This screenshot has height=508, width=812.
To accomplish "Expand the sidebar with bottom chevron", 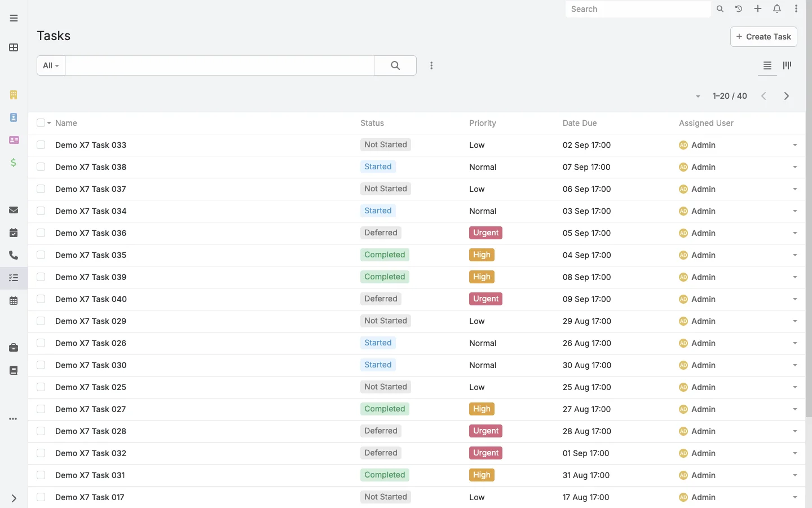I will [x=14, y=498].
